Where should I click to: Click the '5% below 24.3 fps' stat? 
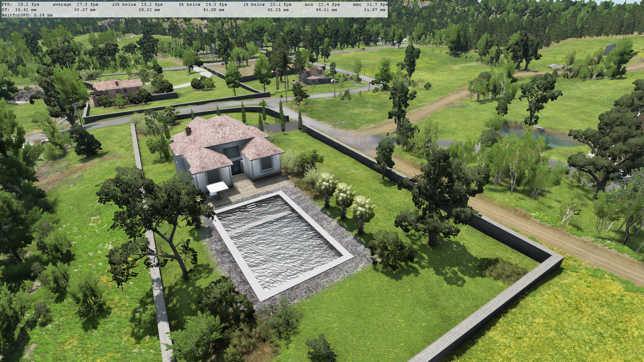203,4
